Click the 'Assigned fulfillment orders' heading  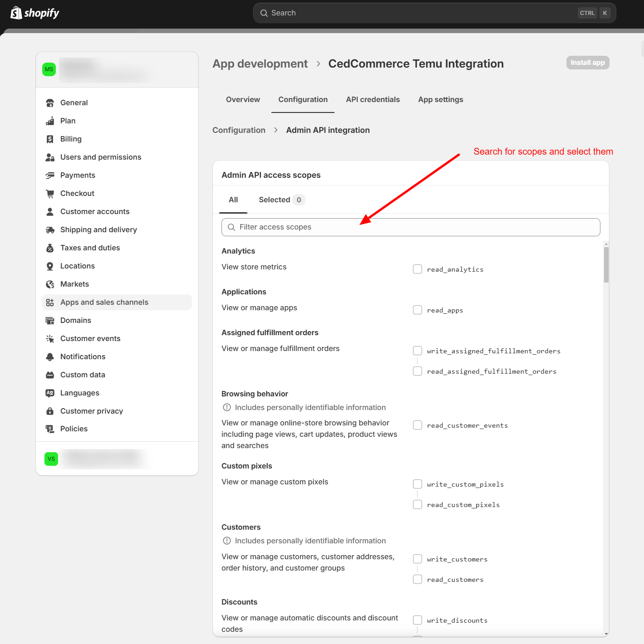270,333
